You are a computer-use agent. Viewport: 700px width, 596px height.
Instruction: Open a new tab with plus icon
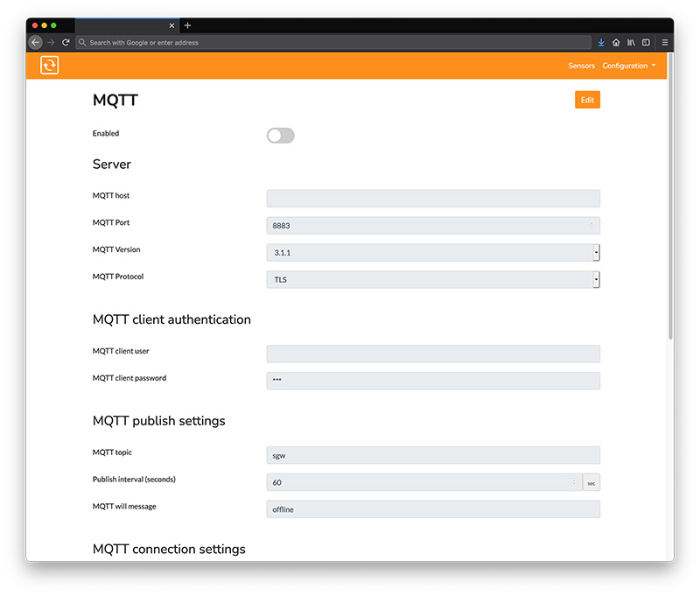187,25
